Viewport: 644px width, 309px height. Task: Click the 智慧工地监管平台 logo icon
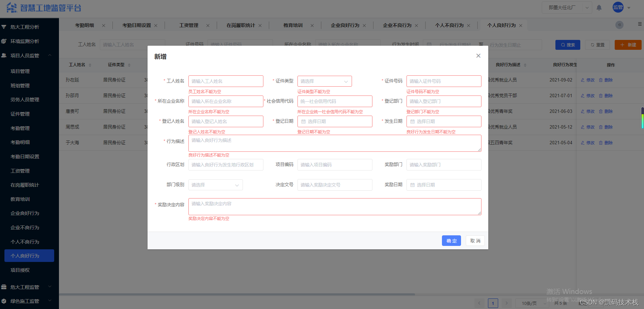pyautogui.click(x=12, y=7)
